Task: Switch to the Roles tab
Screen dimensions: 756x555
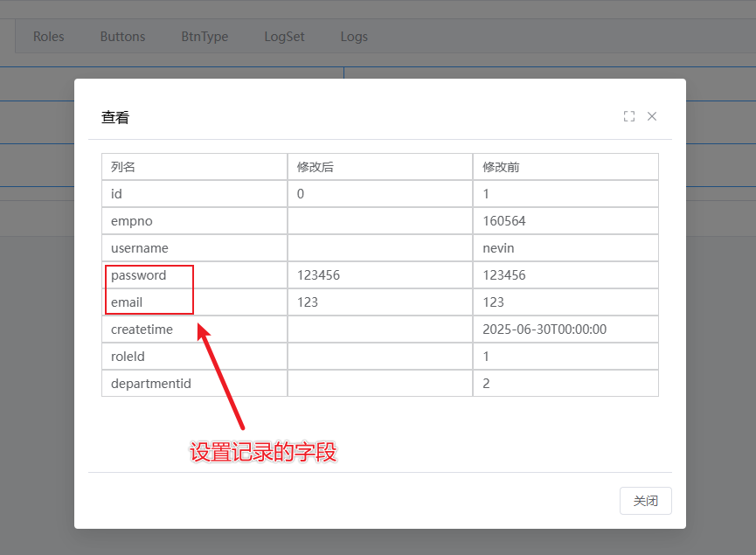Action: [x=49, y=37]
